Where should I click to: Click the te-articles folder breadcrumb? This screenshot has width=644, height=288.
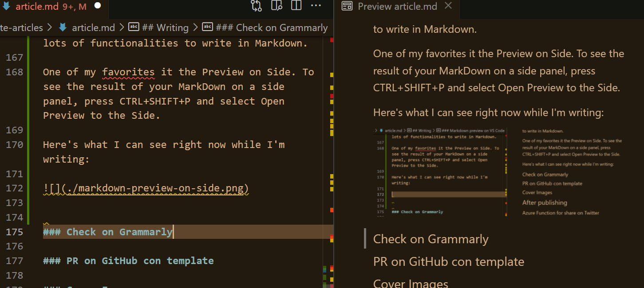pos(21,27)
